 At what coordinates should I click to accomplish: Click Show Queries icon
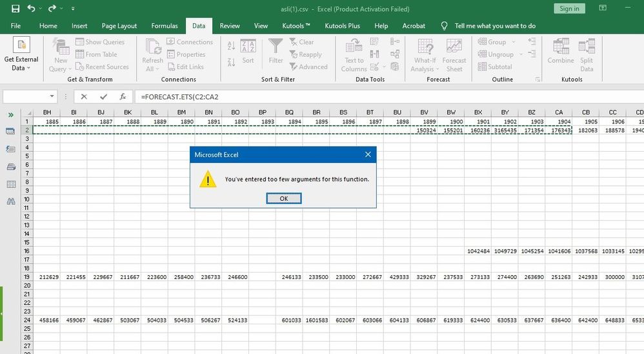point(79,42)
